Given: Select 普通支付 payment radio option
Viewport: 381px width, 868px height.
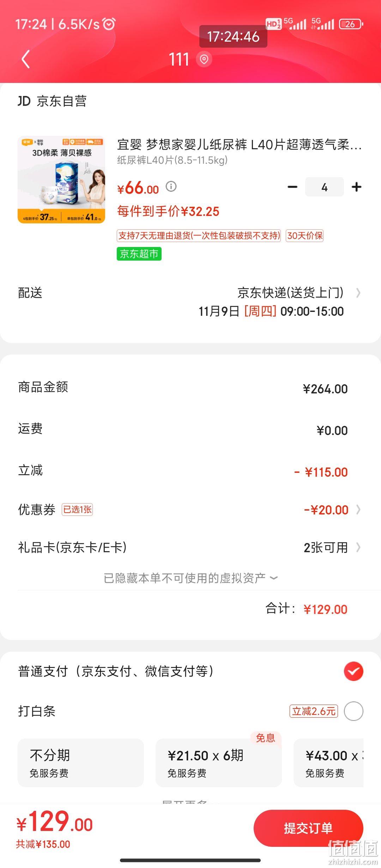Looking at the screenshot, I should [x=353, y=671].
